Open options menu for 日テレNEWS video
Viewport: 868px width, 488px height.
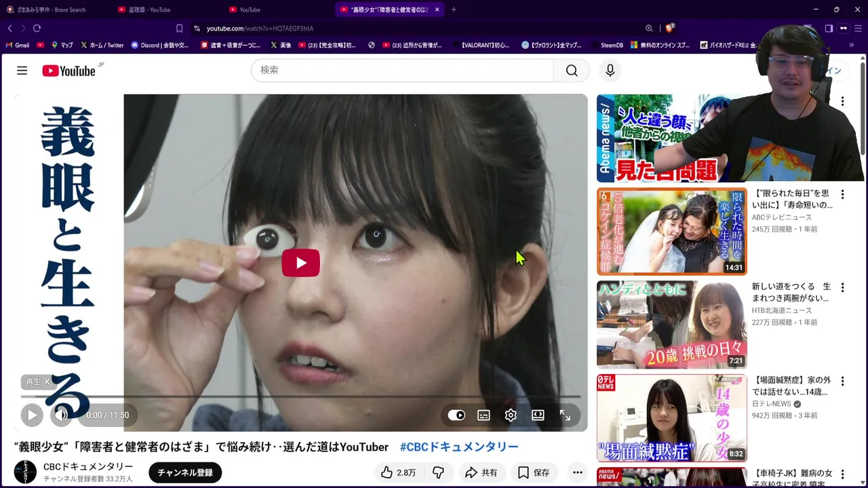(x=842, y=382)
